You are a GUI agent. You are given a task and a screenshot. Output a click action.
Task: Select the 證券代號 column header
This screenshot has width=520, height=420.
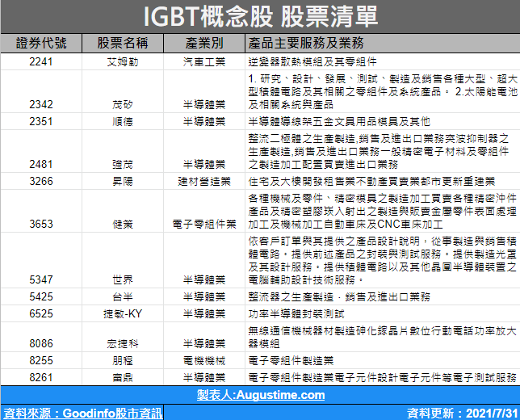41,43
